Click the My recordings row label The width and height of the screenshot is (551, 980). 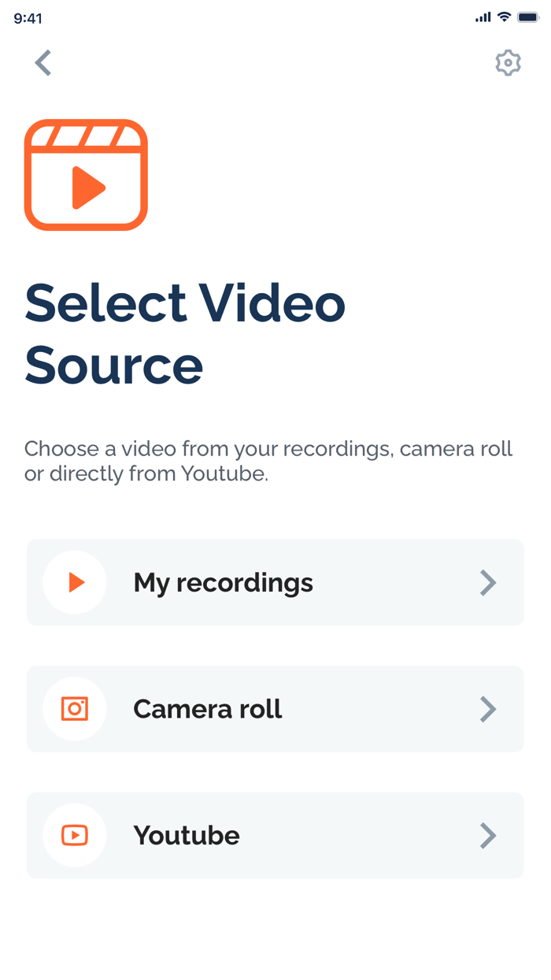(x=223, y=582)
